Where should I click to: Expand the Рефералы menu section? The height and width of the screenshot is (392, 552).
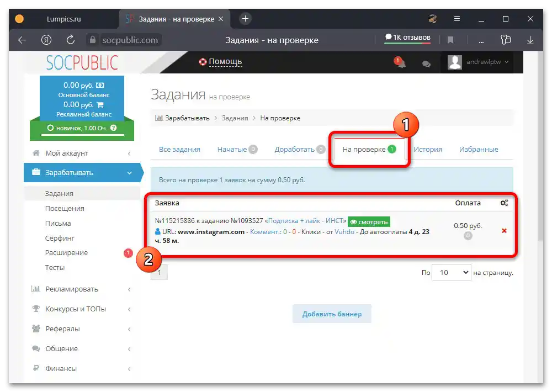pos(82,329)
